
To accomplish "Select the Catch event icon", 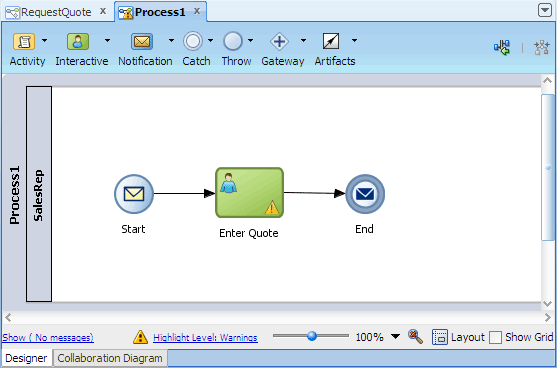I will click(193, 41).
